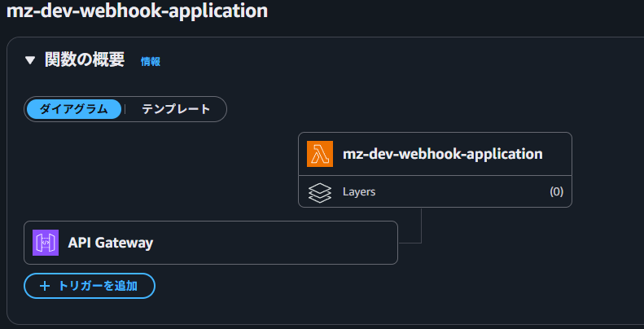Click the Layers count (0)
Image resolution: width=644 pixels, height=329 pixels.
click(557, 192)
